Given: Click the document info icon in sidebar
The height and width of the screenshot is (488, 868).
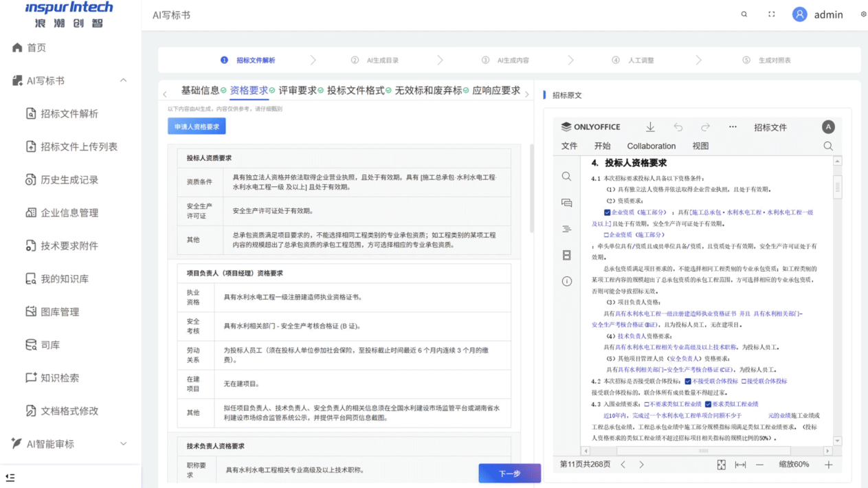Looking at the screenshot, I should pyautogui.click(x=566, y=281).
